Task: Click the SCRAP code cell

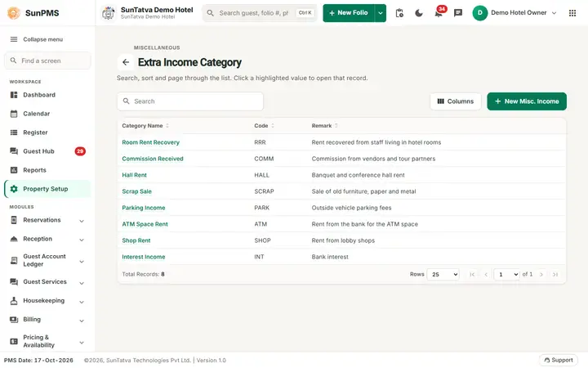Action: 264,191
